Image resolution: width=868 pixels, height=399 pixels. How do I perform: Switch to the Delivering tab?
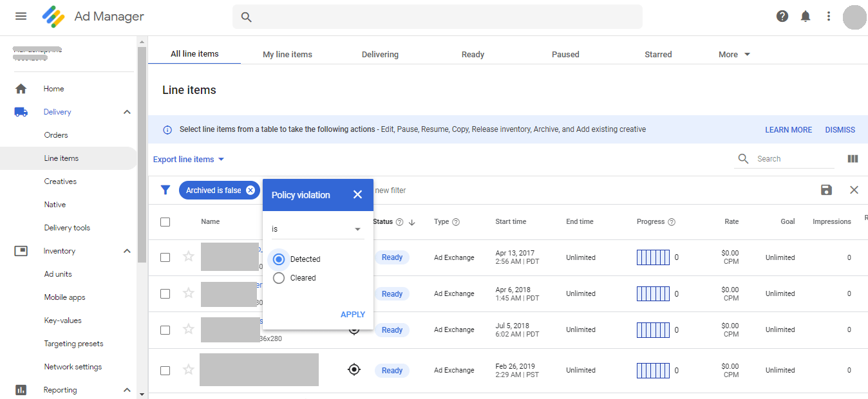380,55
